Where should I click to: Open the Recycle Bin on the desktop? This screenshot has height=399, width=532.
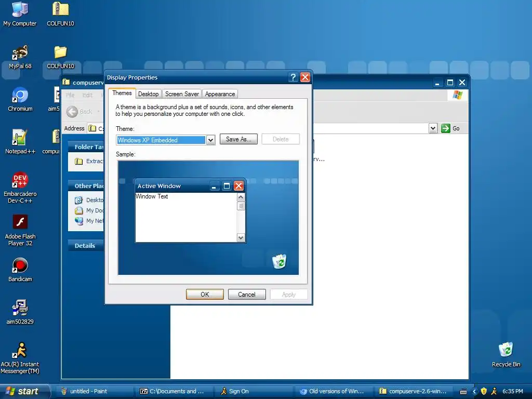click(506, 355)
